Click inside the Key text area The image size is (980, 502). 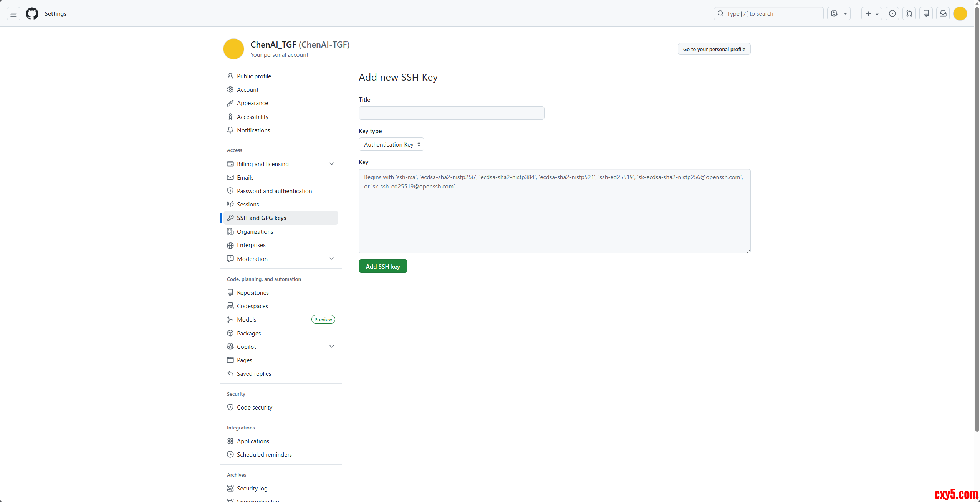pos(554,215)
